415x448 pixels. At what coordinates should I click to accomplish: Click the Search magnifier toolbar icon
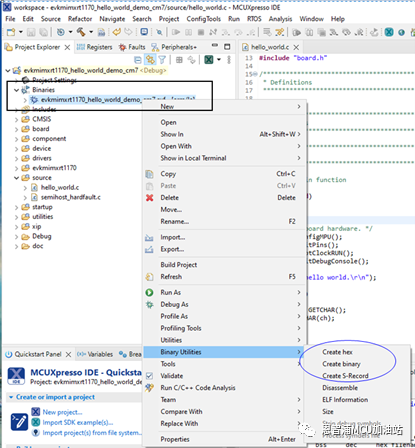(x=160, y=32)
